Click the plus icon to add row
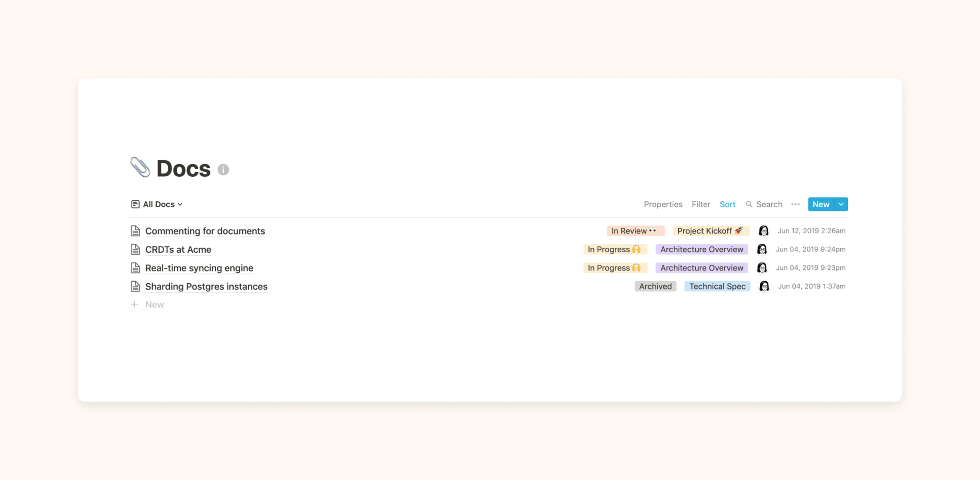 click(x=134, y=304)
